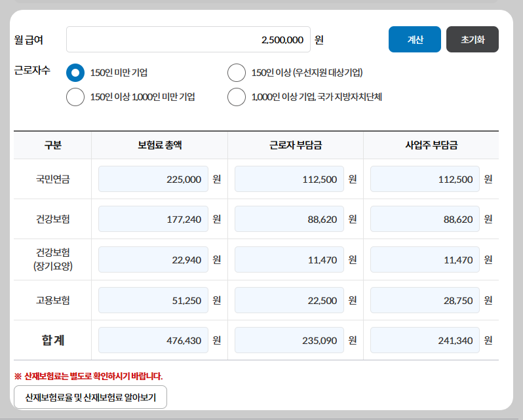The image size is (523, 420).
Task: Click the 근로자수 label
Action: point(32,70)
